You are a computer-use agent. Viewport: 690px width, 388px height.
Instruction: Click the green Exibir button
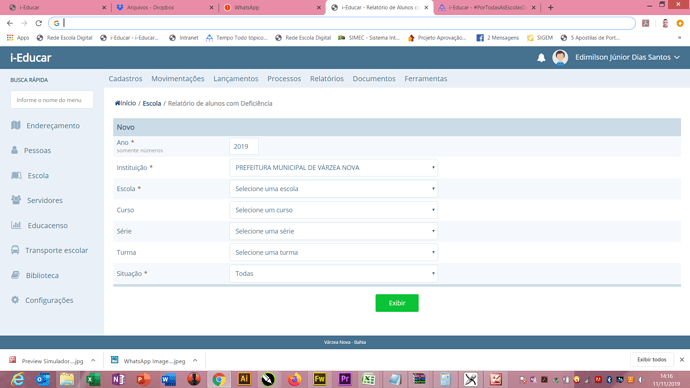point(397,303)
